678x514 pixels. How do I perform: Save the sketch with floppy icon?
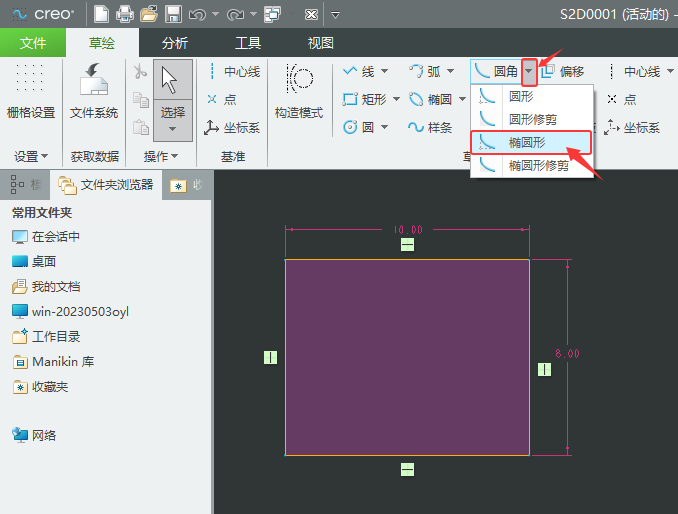point(173,14)
